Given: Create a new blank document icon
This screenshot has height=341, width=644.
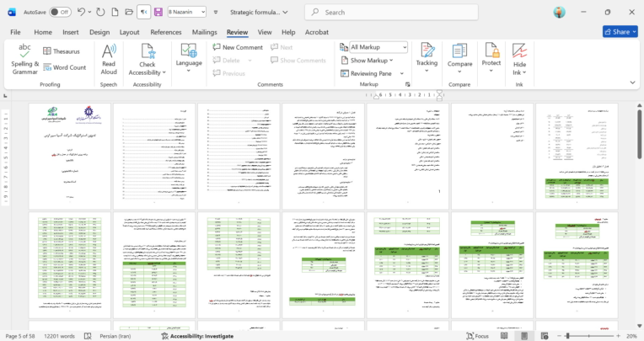Looking at the screenshot, I should 115,12.
